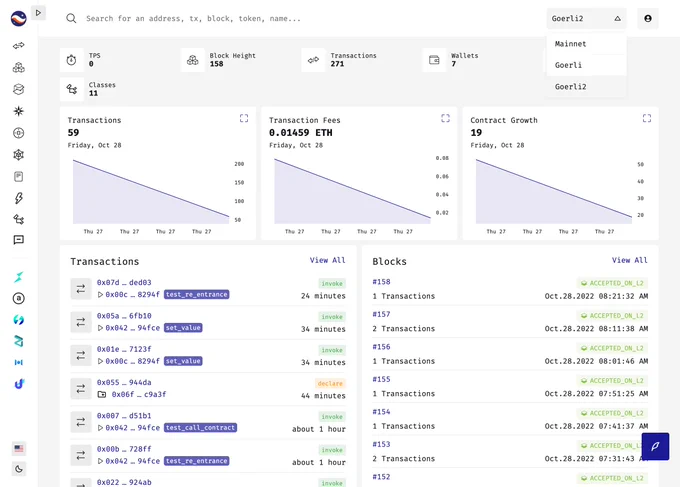Screen dimensions: 680x487
Task: Click the TPS stopwatch icon
Action: 72,60
